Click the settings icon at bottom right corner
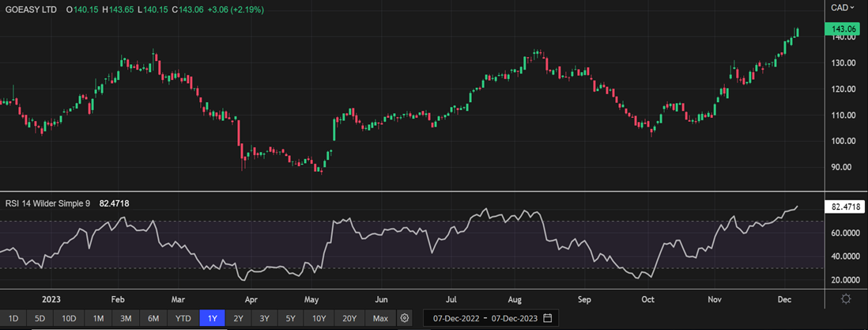Screen dimensions: 868x330 coord(846,298)
